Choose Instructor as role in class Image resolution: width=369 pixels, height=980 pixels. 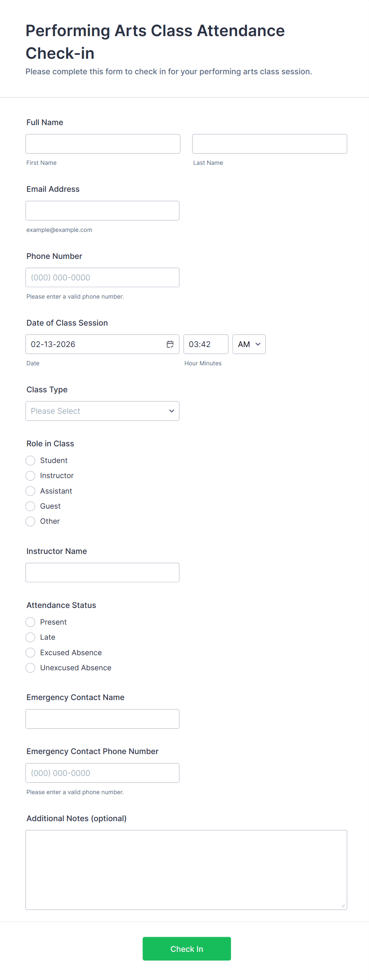[31, 476]
